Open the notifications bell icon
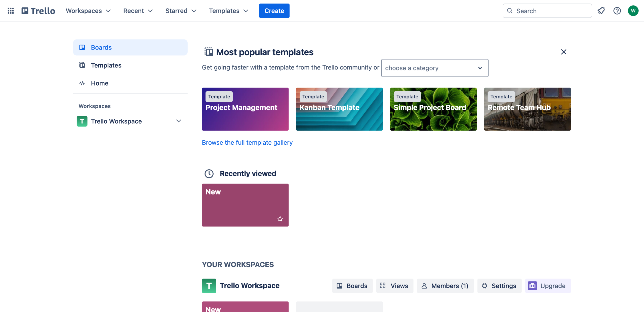 [x=601, y=11]
